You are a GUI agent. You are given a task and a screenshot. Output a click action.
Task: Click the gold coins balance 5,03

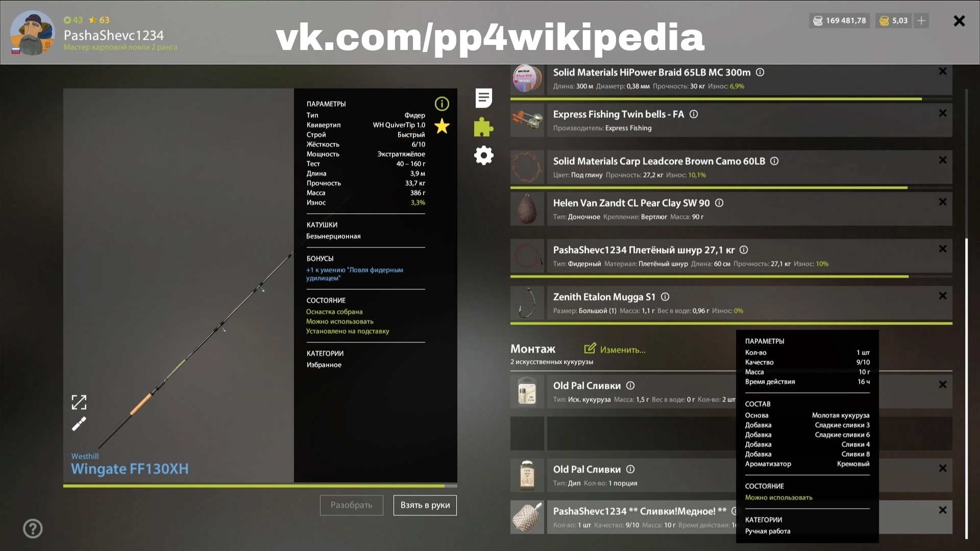click(x=894, y=20)
